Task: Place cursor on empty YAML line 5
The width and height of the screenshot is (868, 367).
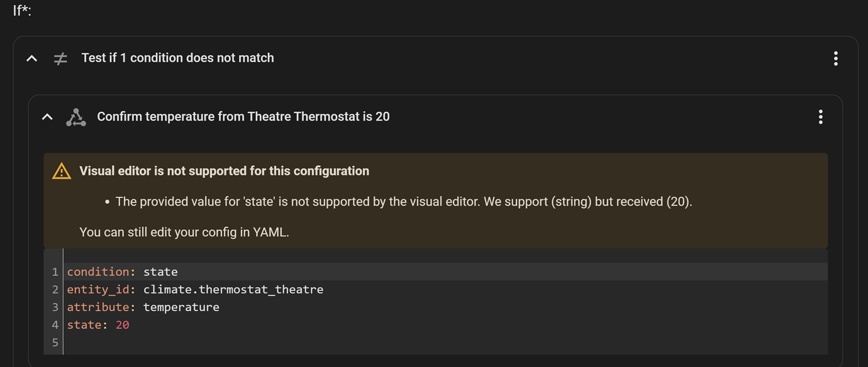Action: [252, 342]
